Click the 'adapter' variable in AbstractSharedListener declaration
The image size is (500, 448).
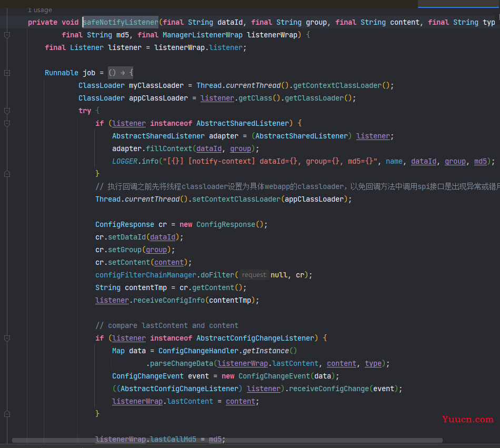[x=224, y=136]
